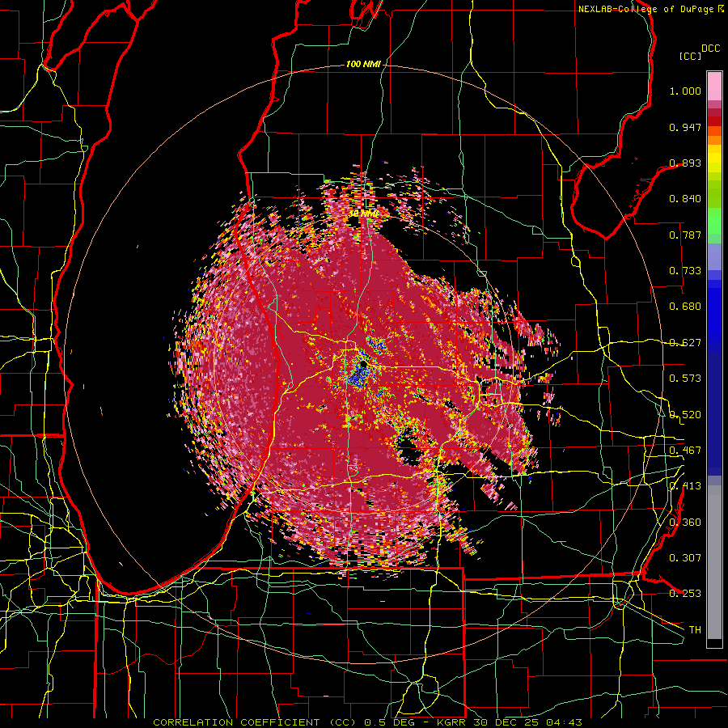The image size is (728, 728).
Task: Pick the lavender segment of the color bar
Action: pyautogui.click(x=714, y=256)
